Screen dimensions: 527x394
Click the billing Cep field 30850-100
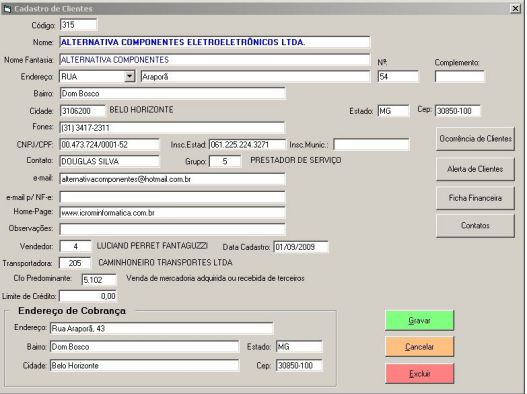pos(299,365)
